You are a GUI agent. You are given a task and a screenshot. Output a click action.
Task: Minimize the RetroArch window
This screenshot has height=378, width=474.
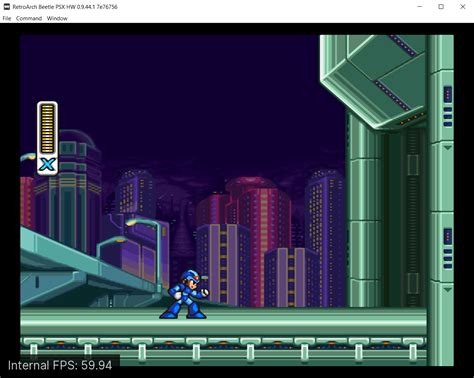click(420, 7)
